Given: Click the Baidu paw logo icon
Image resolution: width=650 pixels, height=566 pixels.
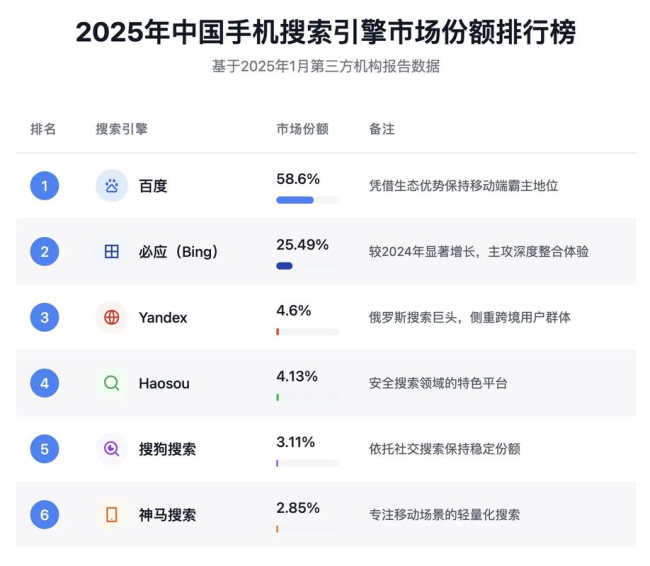Looking at the screenshot, I should [112, 186].
